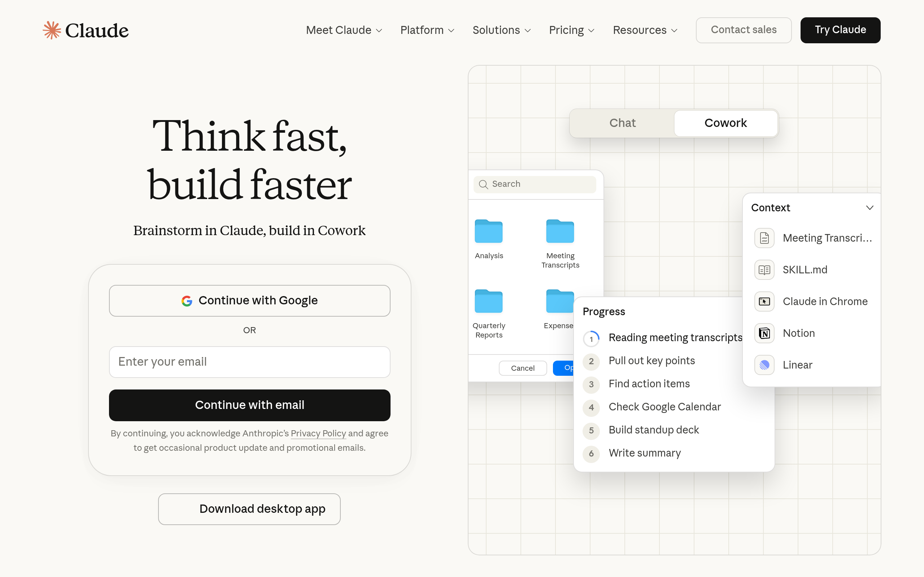Screen dimensions: 924x577
Task: Click the Claude starburst logo icon
Action: [52, 30]
